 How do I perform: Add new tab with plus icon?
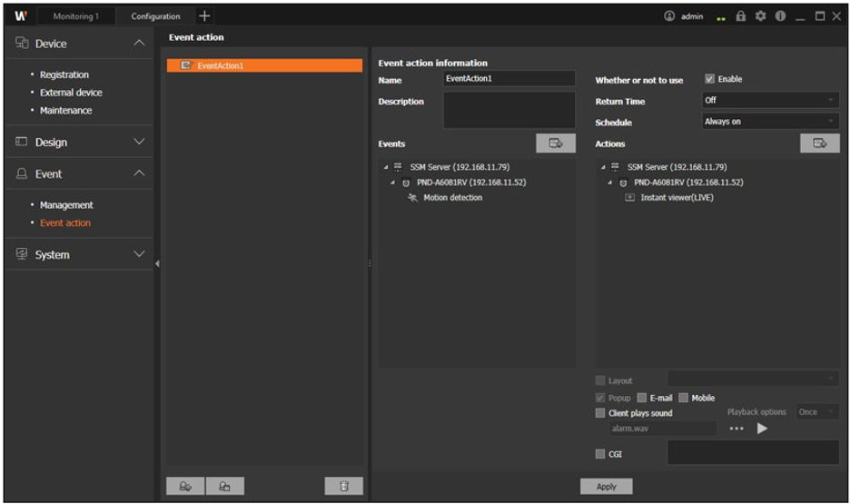[204, 16]
